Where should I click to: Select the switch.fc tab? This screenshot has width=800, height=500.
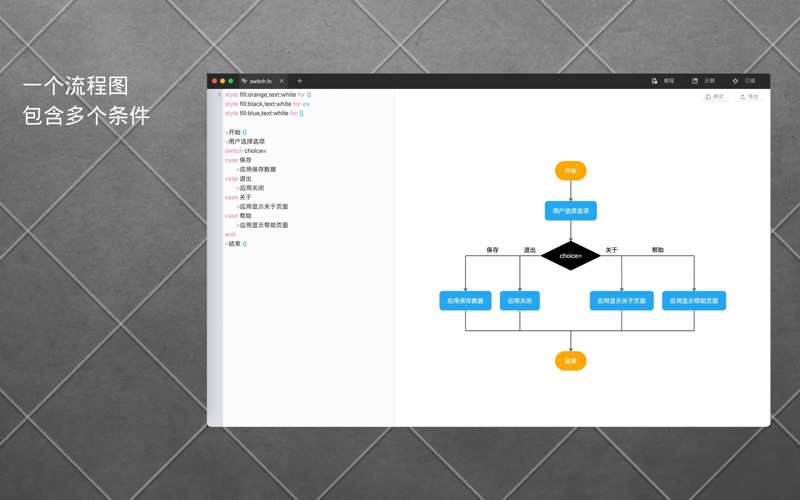pos(259,81)
